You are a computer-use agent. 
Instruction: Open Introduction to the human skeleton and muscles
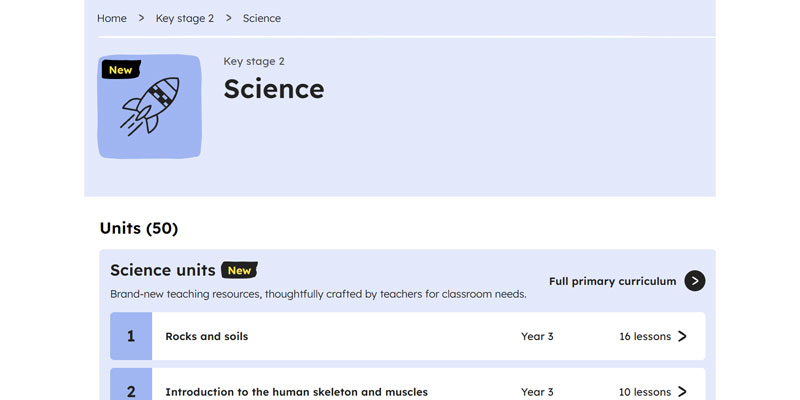[296, 391]
